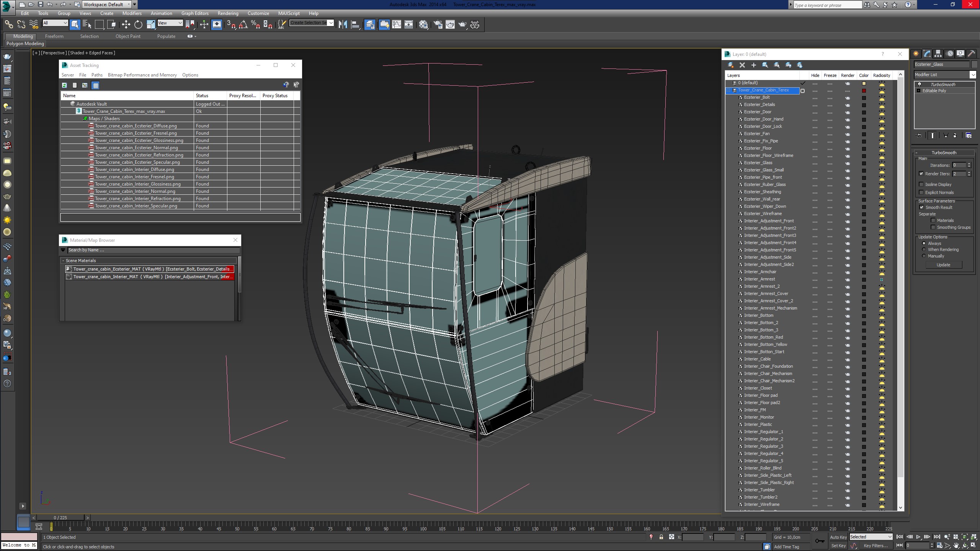Viewport: 980px width, 551px height.
Task: Collapse Scene Materials group
Action: point(63,261)
